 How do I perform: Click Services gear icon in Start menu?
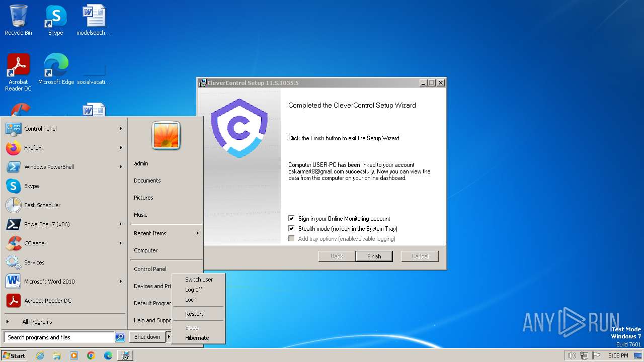click(14, 262)
